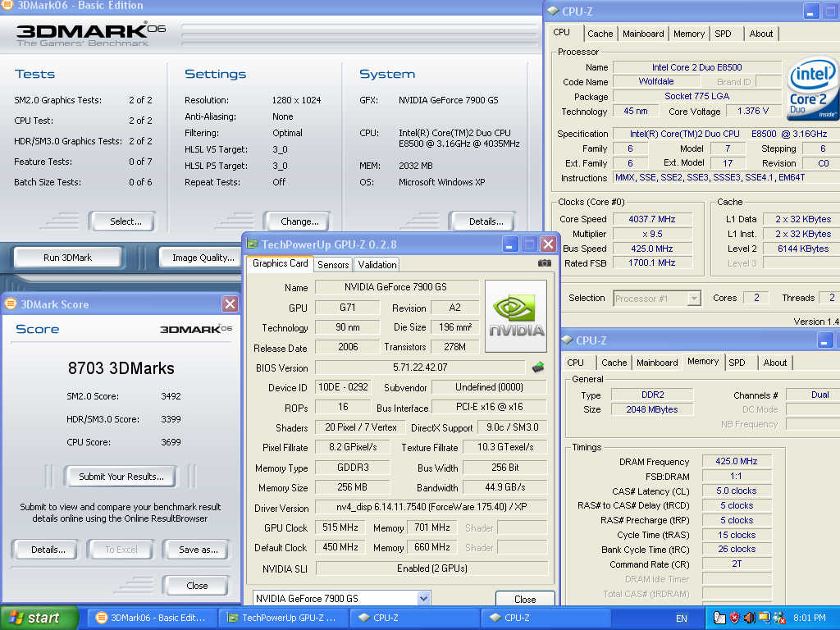
Task: Open About tab in upper CPU-Z window
Action: [760, 34]
